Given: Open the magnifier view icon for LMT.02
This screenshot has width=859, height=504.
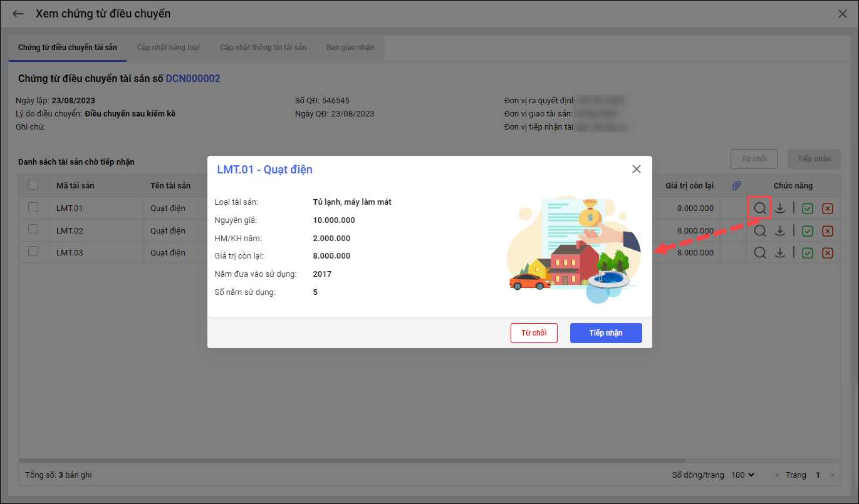Looking at the screenshot, I should click(759, 231).
